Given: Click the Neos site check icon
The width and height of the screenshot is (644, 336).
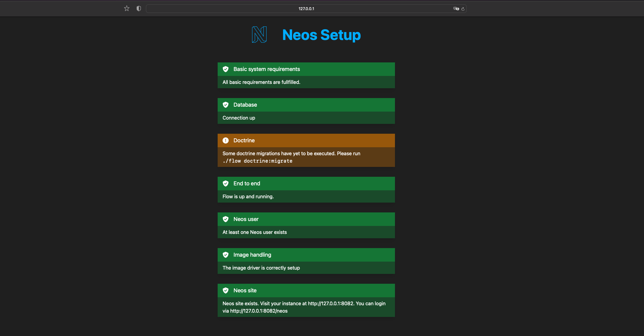Looking at the screenshot, I should coord(226,291).
